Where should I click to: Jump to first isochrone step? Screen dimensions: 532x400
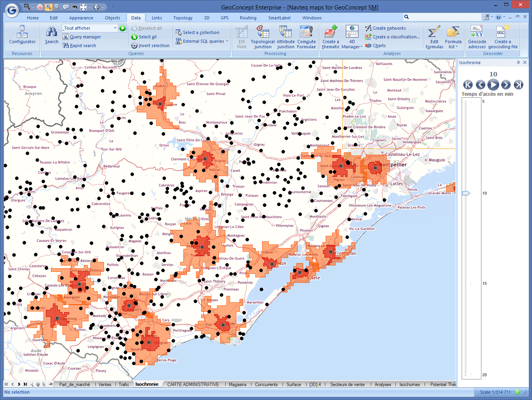click(x=468, y=84)
